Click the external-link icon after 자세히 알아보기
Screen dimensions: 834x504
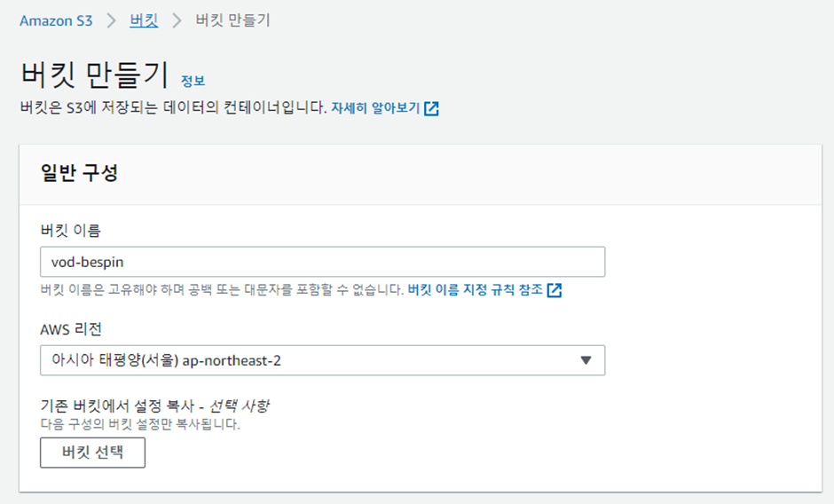[431, 108]
